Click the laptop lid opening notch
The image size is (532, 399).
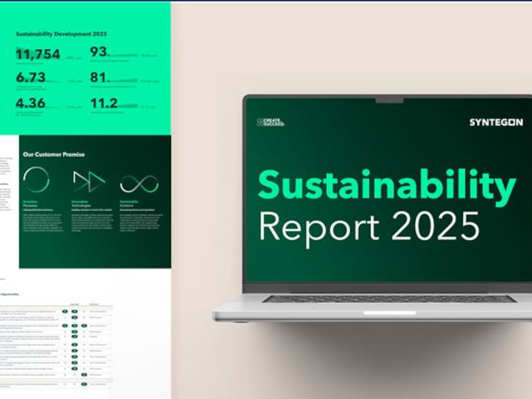pyautogui.click(x=390, y=313)
